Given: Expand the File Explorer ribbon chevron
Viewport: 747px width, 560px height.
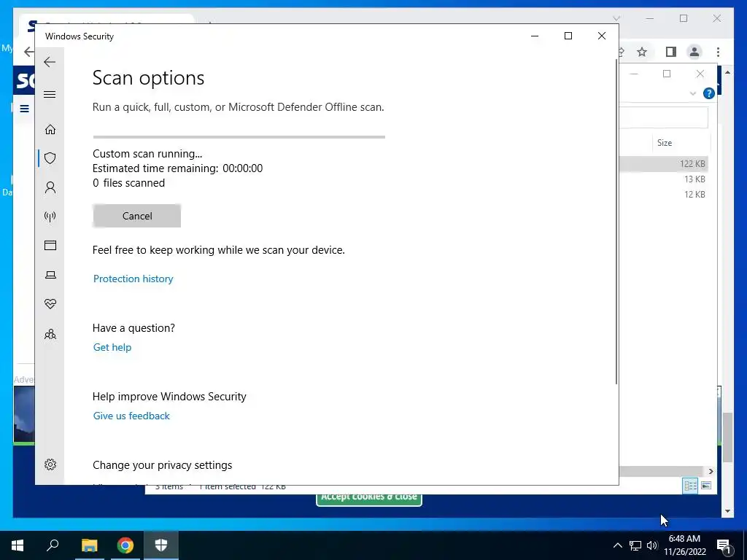Looking at the screenshot, I should pyautogui.click(x=693, y=93).
